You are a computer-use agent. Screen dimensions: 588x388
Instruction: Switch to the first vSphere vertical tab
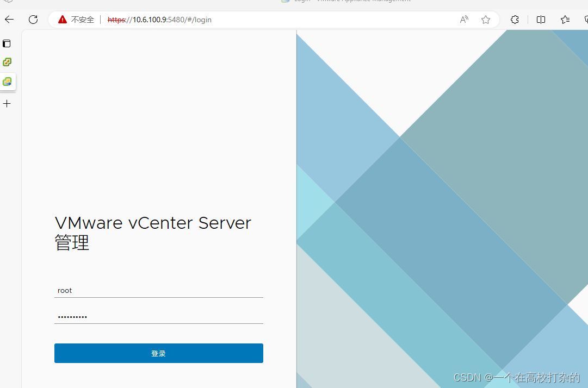7,62
